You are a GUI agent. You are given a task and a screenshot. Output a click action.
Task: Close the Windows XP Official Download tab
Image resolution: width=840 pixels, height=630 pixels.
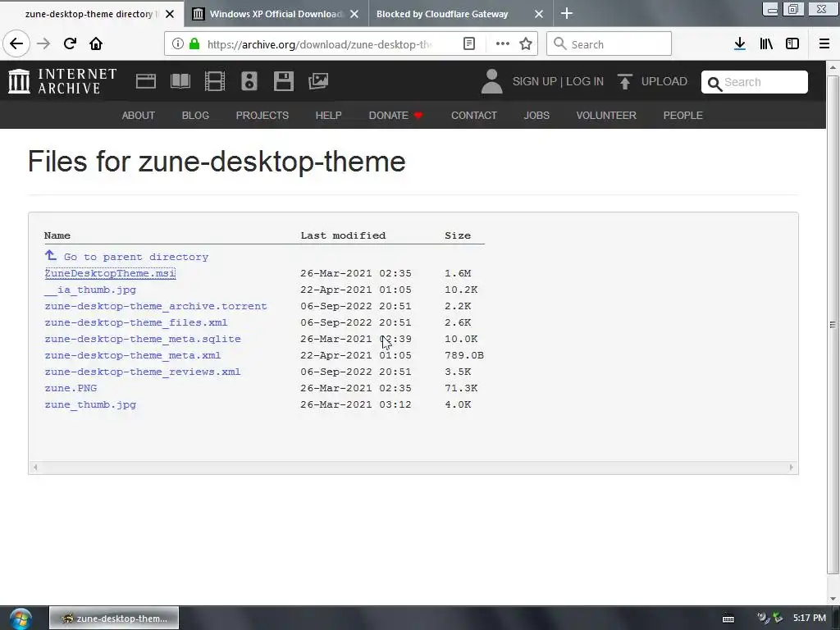pos(354,14)
